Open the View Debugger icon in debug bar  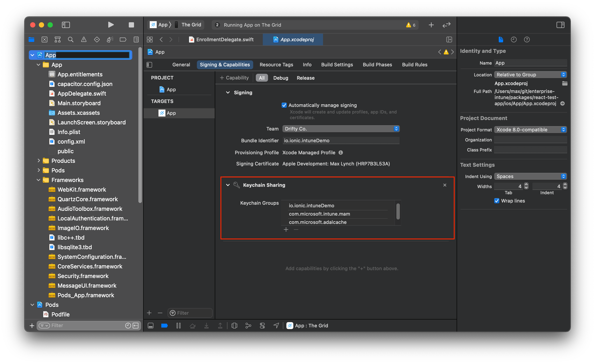tap(234, 325)
